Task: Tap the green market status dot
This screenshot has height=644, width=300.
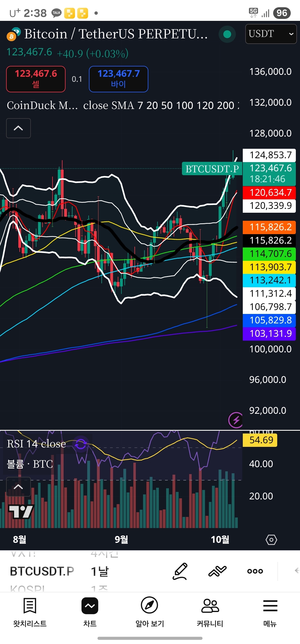Action: (x=227, y=34)
